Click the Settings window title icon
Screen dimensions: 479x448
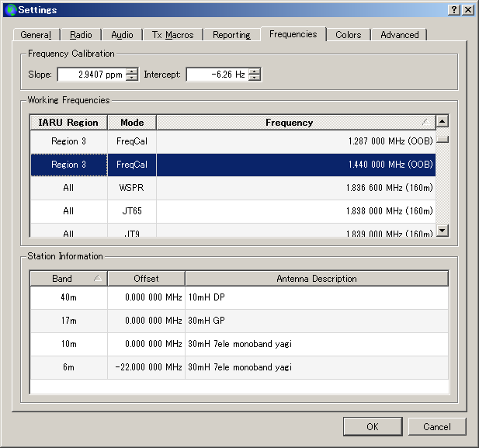click(x=11, y=10)
